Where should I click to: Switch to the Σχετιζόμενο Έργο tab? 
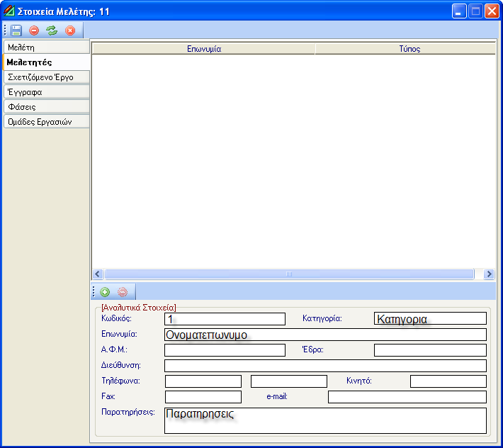coord(47,77)
